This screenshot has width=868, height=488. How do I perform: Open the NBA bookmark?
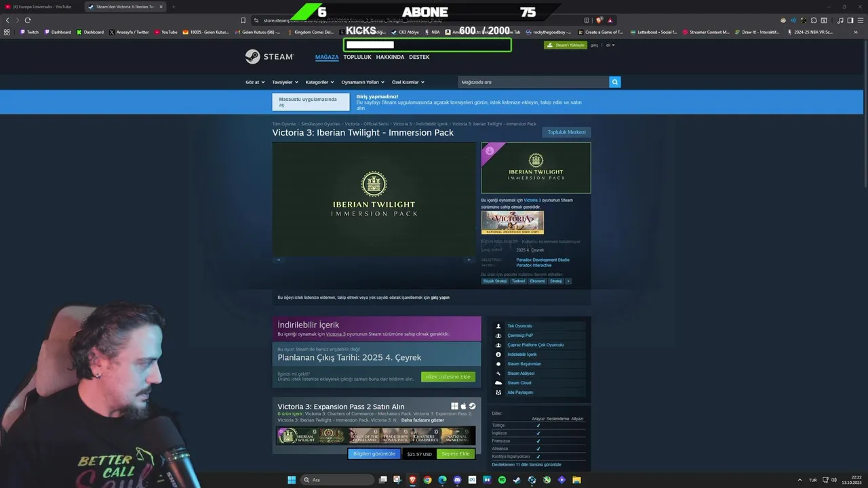tap(432, 32)
